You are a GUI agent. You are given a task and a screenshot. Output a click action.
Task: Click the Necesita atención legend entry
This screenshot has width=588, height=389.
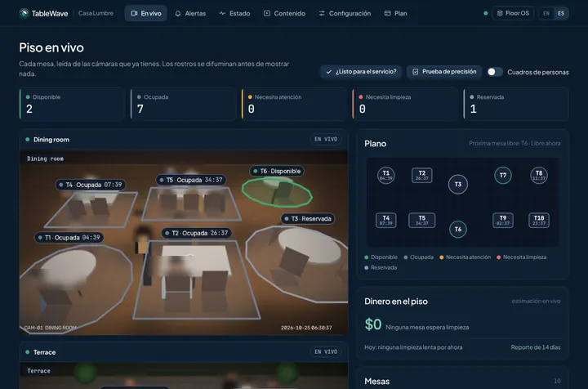465,257
